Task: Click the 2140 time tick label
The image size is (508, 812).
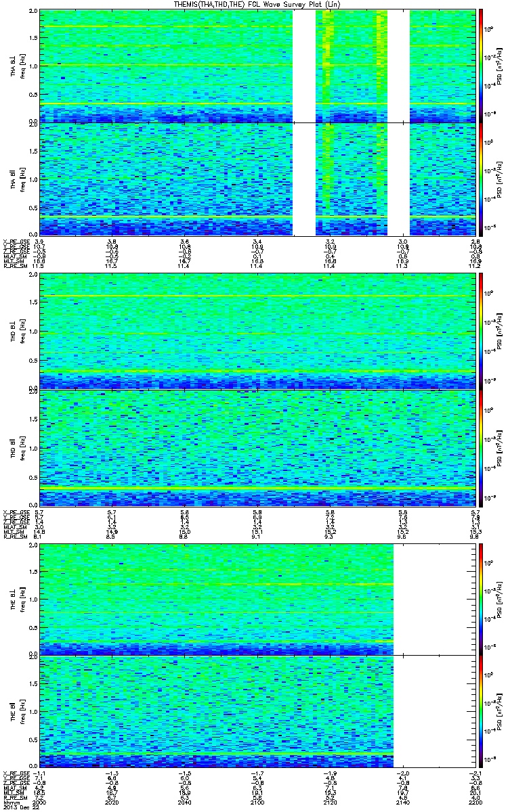Action: 402,803
